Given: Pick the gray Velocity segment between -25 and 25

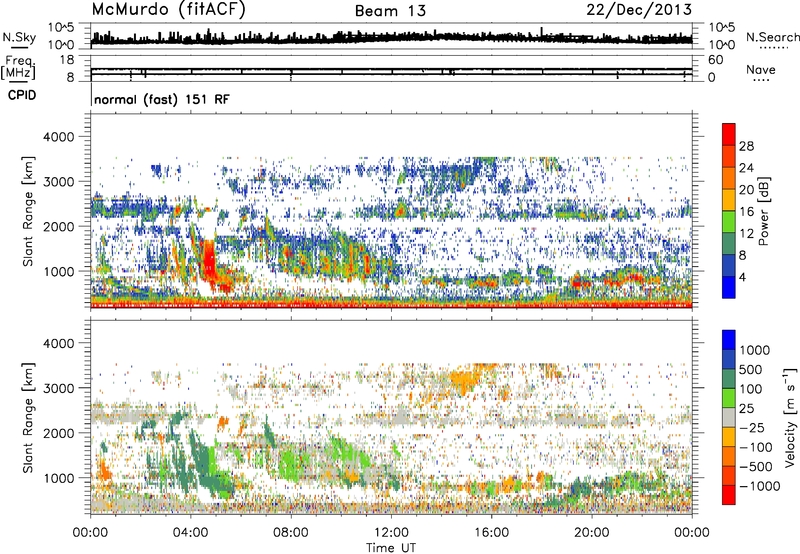Looking at the screenshot, I should [x=729, y=417].
